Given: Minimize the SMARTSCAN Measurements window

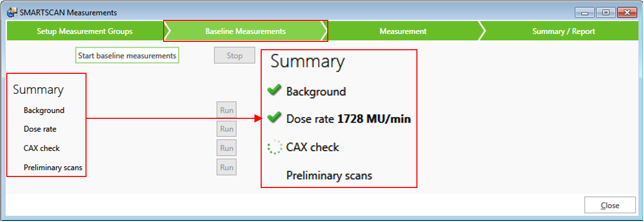Looking at the screenshot, I should pos(584,12).
